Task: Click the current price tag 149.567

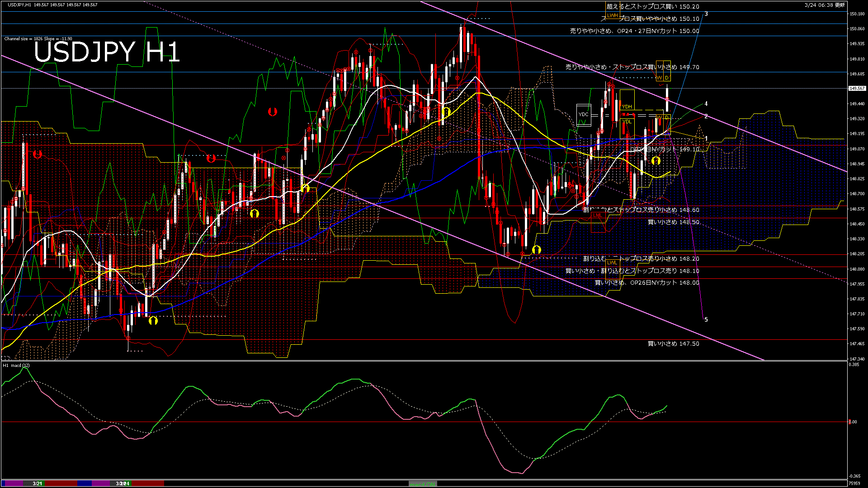Action: pos(857,89)
